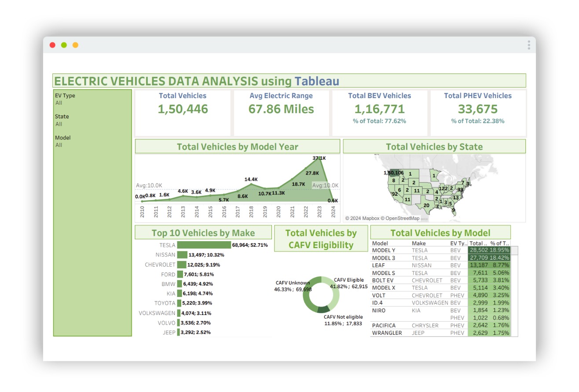Click the CAFV Not eligible donut segment
This screenshot has height=392, width=579.
(323, 309)
